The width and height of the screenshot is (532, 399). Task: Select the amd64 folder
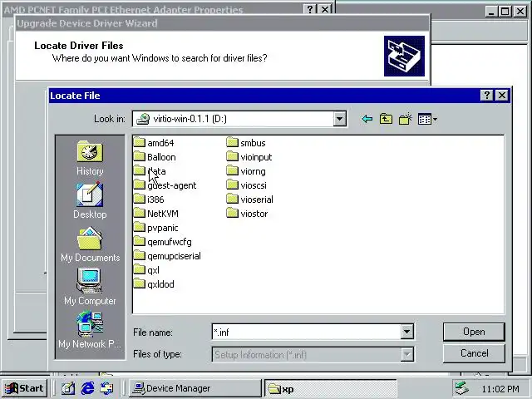(154, 143)
